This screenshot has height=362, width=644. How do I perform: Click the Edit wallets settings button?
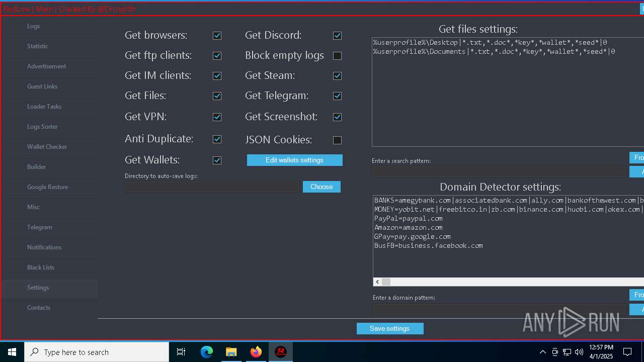tap(294, 160)
